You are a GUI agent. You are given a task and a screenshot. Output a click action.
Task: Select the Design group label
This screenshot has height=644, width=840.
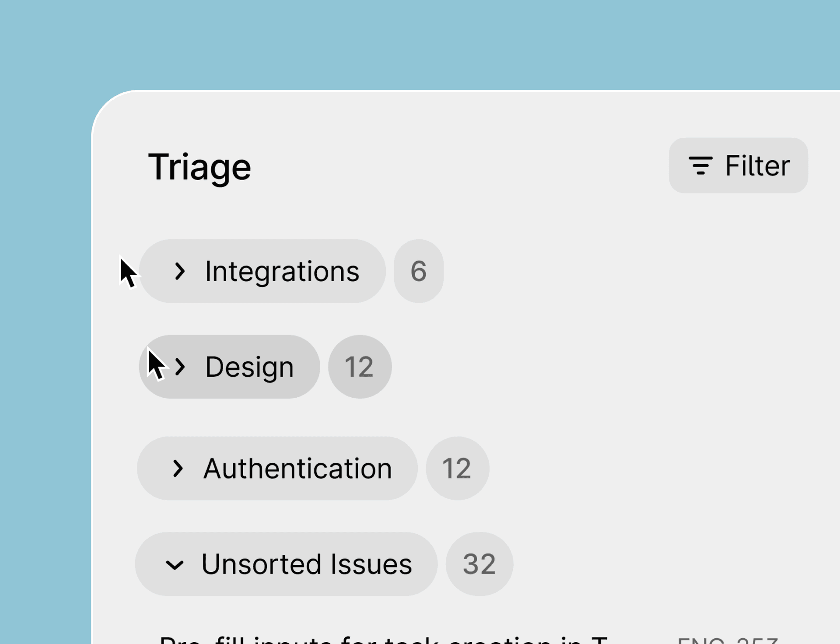pos(249,367)
